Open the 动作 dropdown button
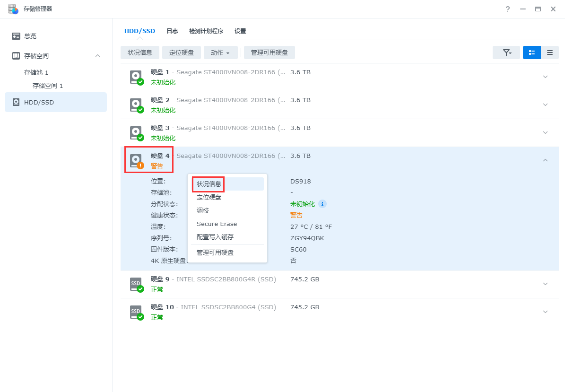The image size is (565, 392). (x=220, y=52)
